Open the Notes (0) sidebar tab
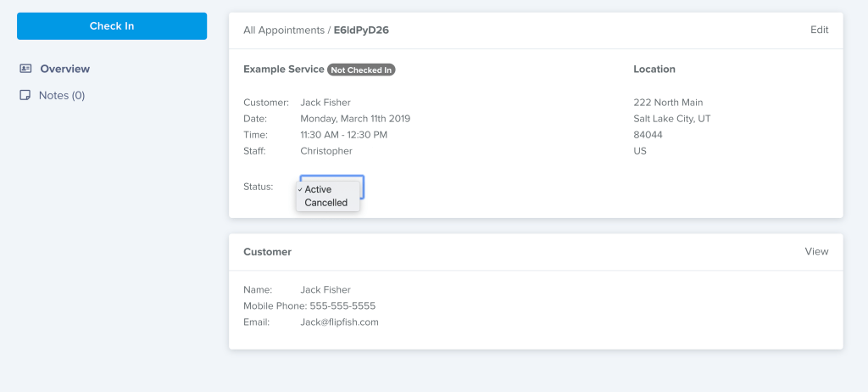The height and width of the screenshot is (392, 868). (62, 95)
